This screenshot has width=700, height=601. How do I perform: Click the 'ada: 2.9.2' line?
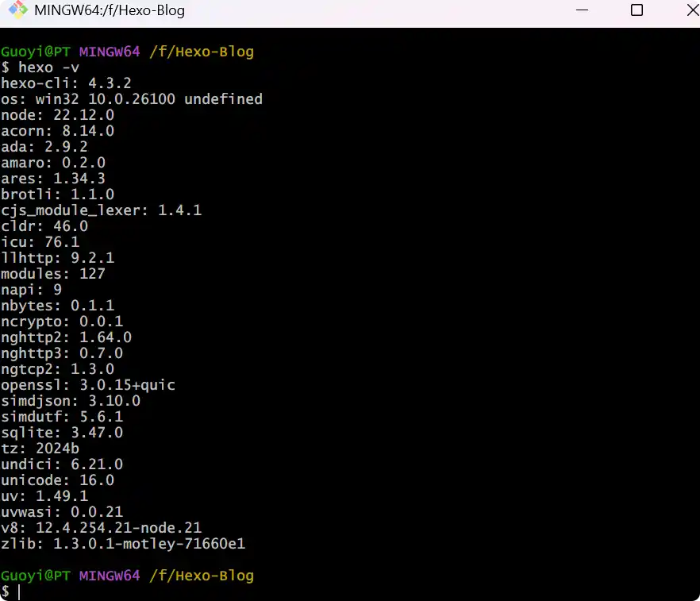point(44,146)
